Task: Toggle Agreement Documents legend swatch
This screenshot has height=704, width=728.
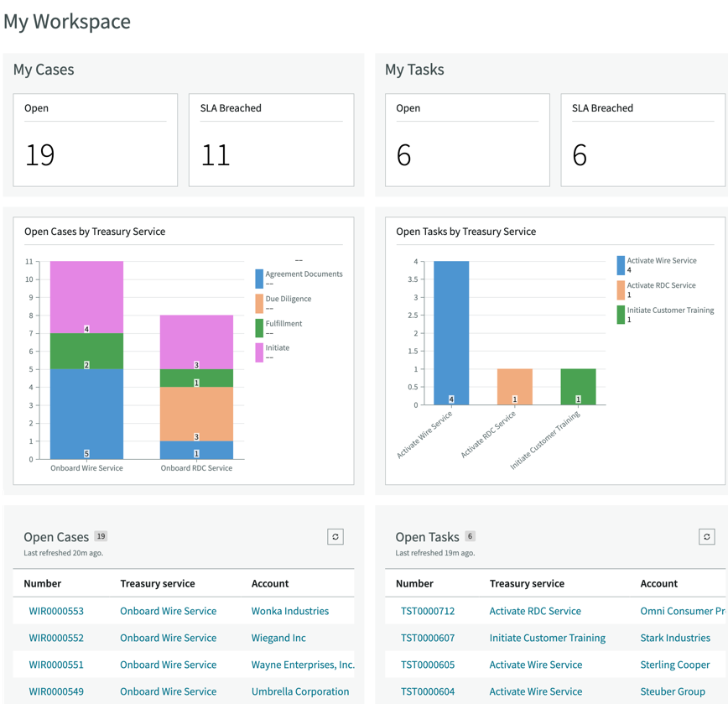Action: (259, 279)
